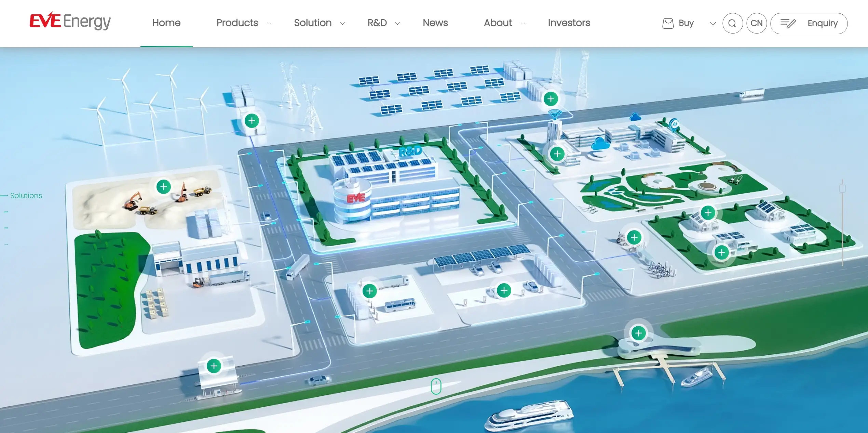This screenshot has height=433, width=868.
Task: Click the plus hotspot at the bus charging station
Action: pos(369,291)
